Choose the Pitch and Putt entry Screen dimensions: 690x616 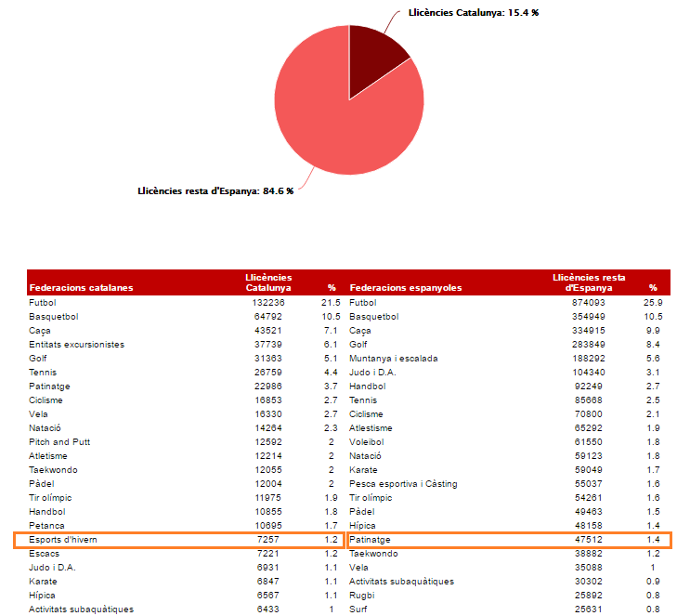(x=59, y=442)
